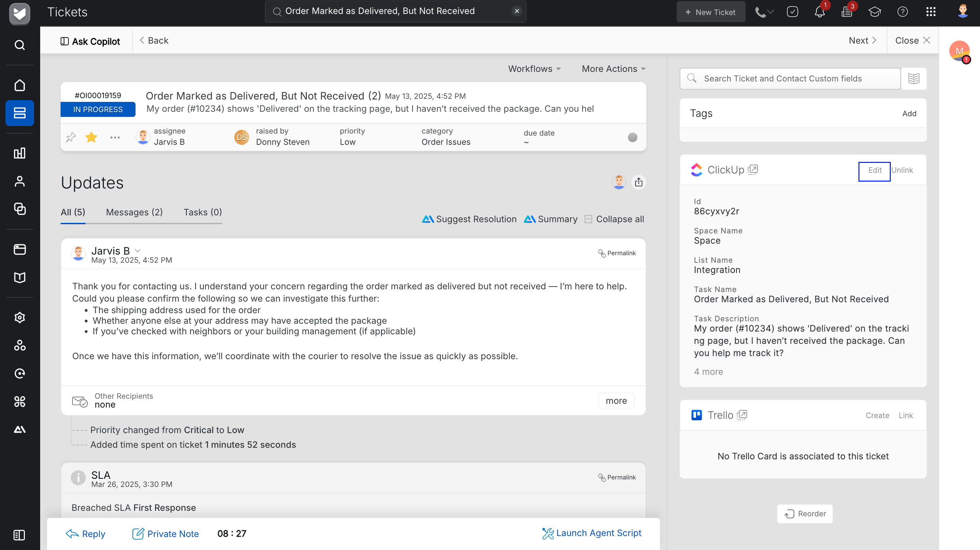The height and width of the screenshot is (550, 980).
Task: Switch to the Messages (2) tab
Action: click(134, 212)
